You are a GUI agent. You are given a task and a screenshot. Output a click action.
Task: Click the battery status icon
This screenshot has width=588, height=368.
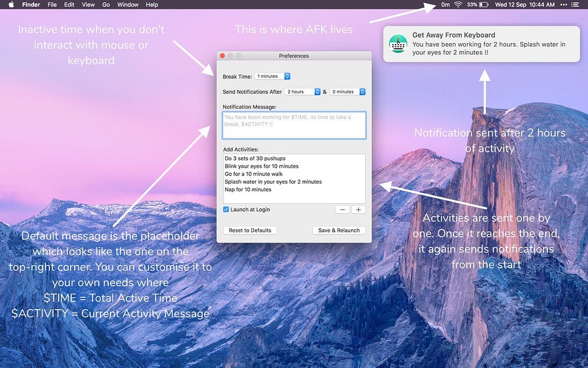(x=484, y=5)
